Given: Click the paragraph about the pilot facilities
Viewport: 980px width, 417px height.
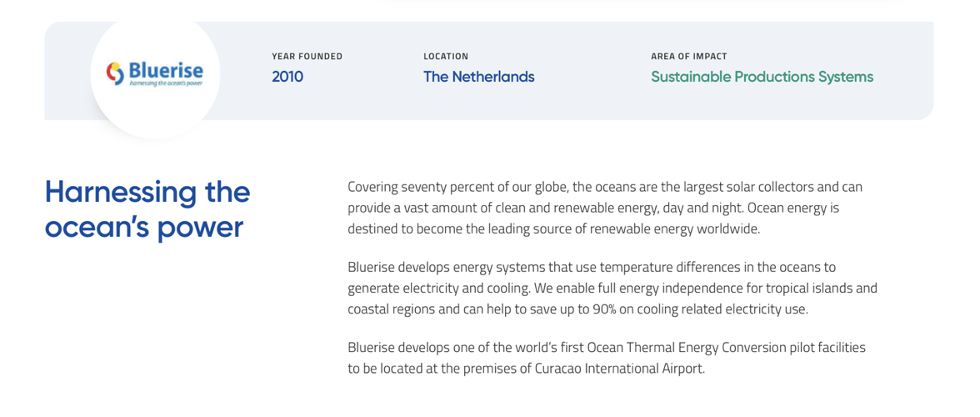Looking at the screenshot, I should click(x=606, y=358).
